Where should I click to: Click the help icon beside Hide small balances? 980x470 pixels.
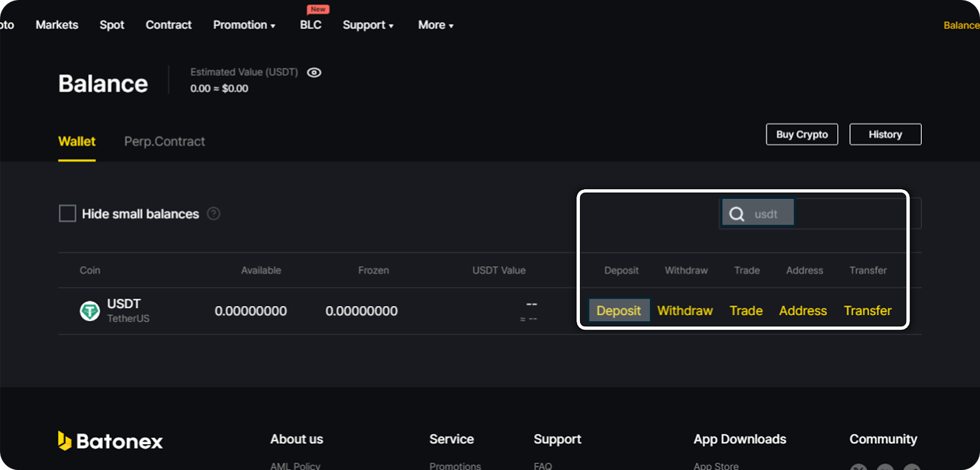coord(213,214)
